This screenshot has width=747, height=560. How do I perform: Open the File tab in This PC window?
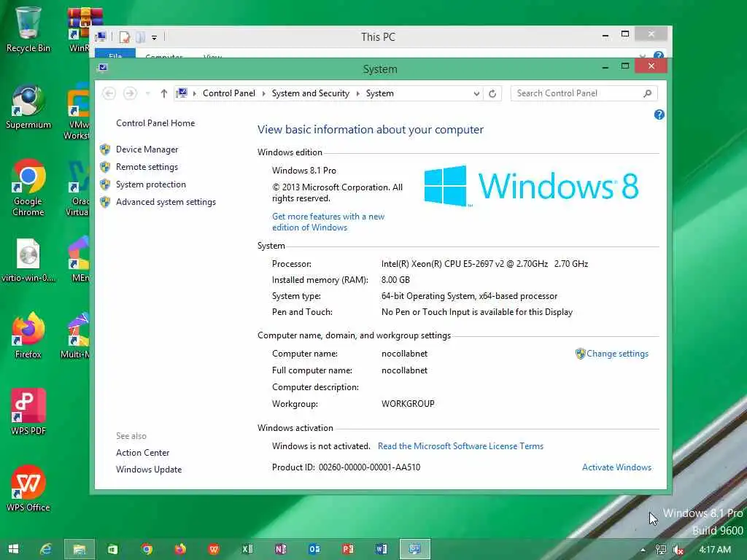[115, 53]
